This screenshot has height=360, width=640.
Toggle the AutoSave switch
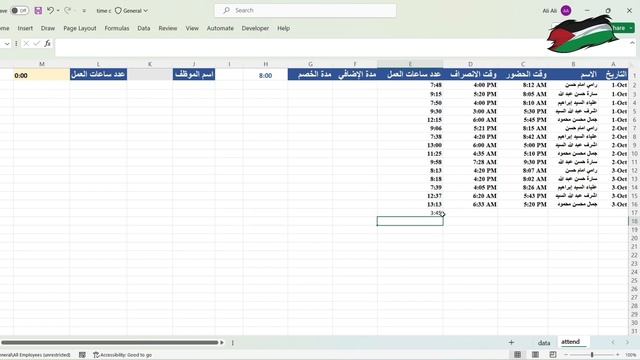pyautogui.click(x=19, y=11)
